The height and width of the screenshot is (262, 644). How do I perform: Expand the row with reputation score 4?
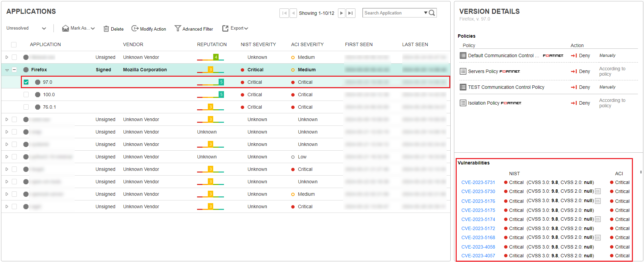click(x=7, y=57)
